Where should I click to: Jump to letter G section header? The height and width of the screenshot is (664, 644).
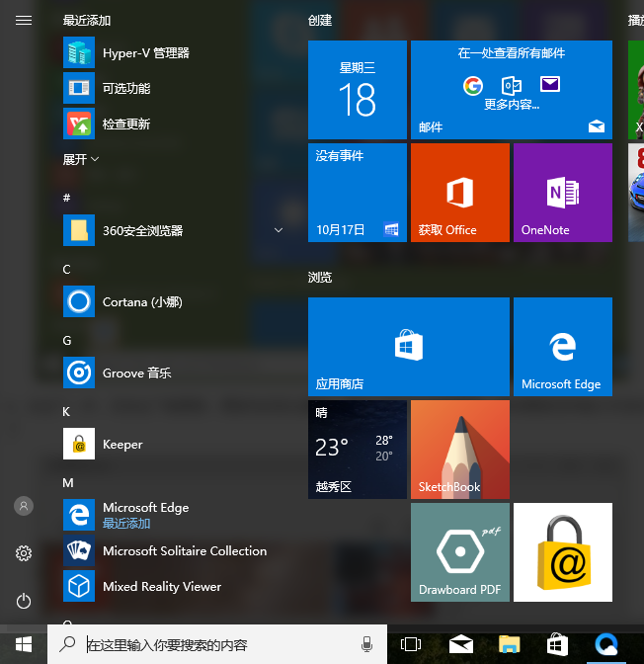coord(67,341)
